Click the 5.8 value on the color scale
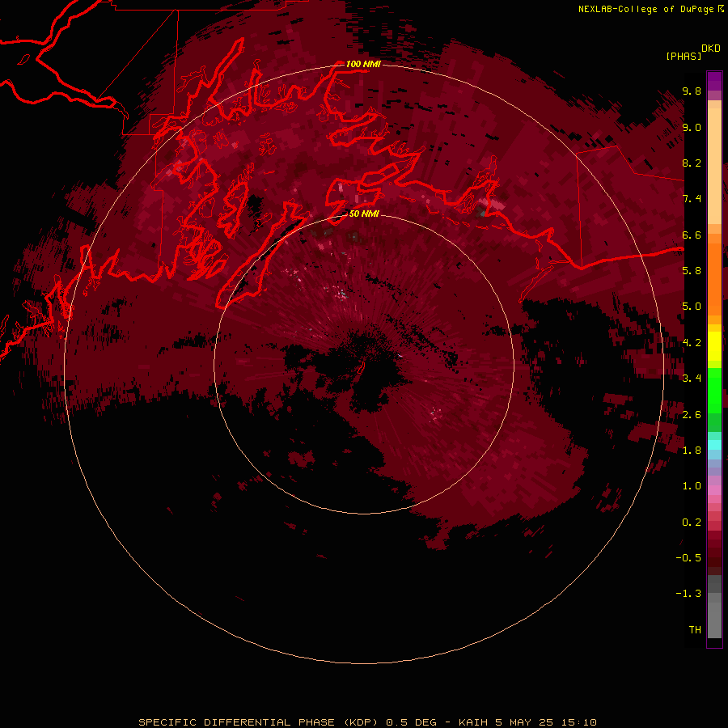The height and width of the screenshot is (728, 728). pyautogui.click(x=692, y=270)
